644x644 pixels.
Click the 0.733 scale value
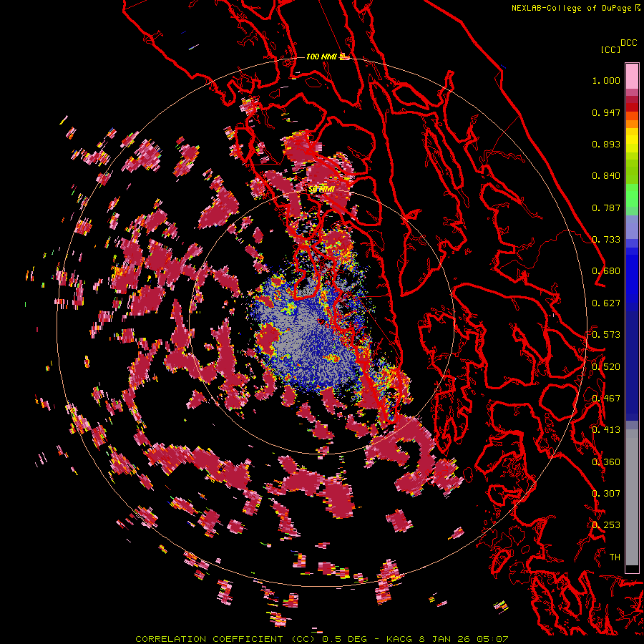606,240
